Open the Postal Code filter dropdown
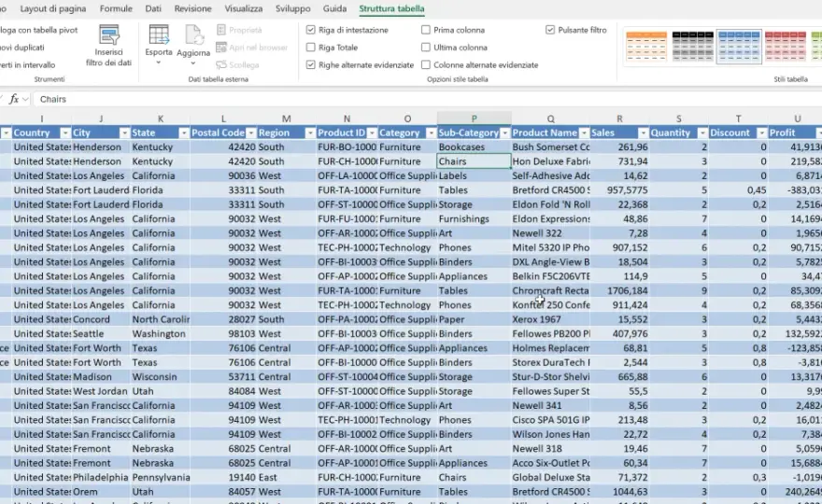Screen dimensions: 822x504 [251, 133]
